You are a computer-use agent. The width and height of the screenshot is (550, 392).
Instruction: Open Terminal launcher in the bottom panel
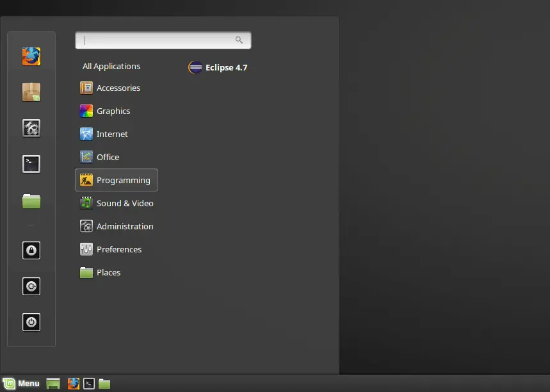[x=89, y=384]
